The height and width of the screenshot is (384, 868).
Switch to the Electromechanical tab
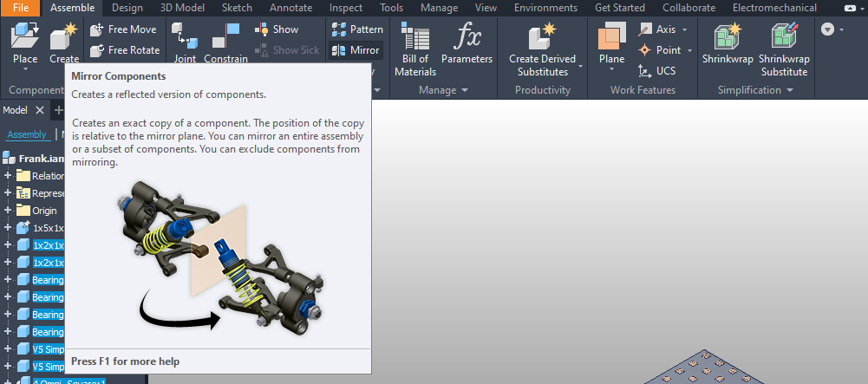coord(774,8)
